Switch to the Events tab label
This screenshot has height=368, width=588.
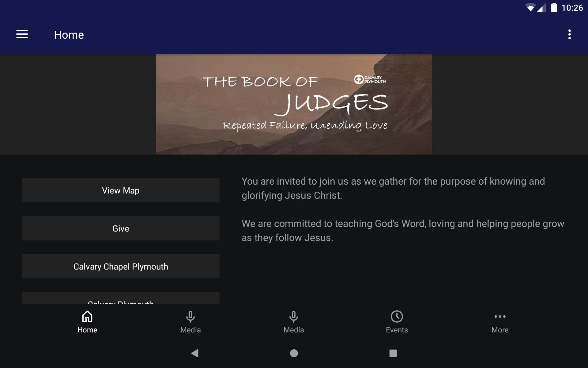(397, 330)
